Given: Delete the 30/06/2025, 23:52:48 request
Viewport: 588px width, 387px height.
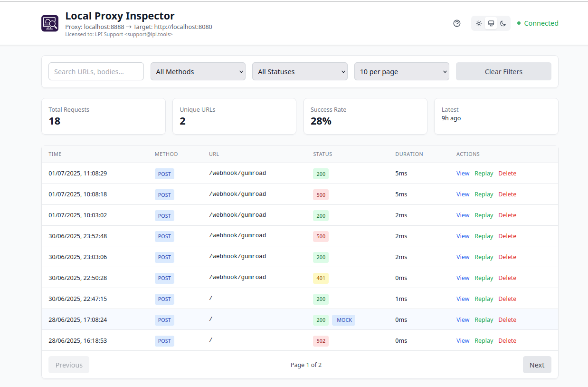Looking at the screenshot, I should (x=507, y=236).
